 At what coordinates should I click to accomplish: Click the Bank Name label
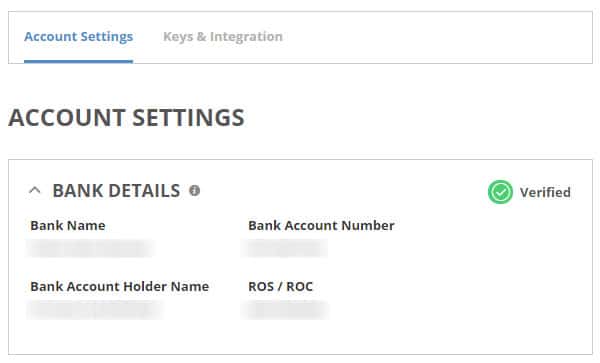tap(68, 225)
